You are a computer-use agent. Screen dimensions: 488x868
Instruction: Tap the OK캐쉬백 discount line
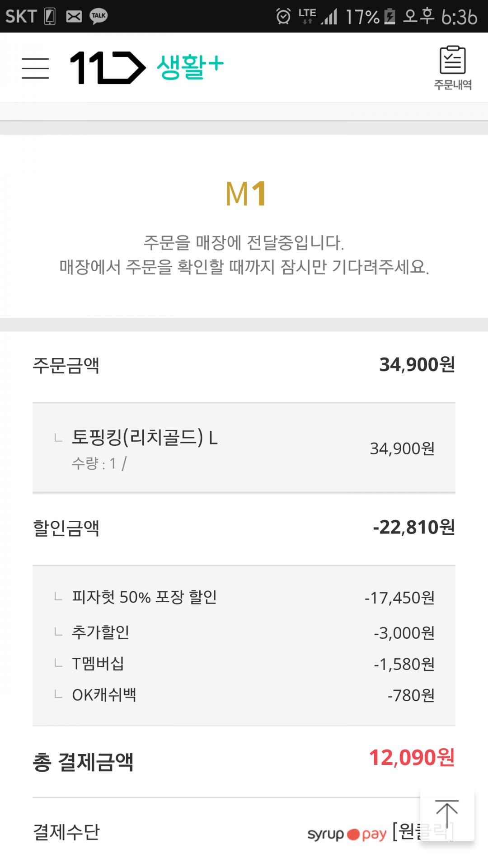[104, 695]
